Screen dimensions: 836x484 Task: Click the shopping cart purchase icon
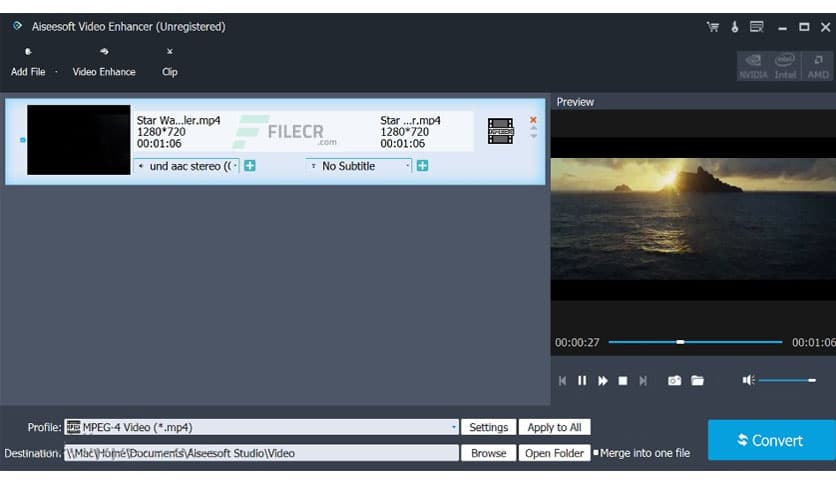pyautogui.click(x=713, y=27)
